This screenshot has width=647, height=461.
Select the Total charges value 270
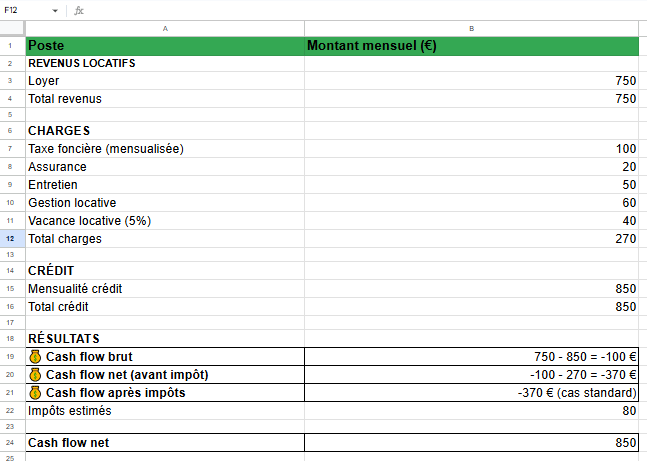pyautogui.click(x=471, y=239)
